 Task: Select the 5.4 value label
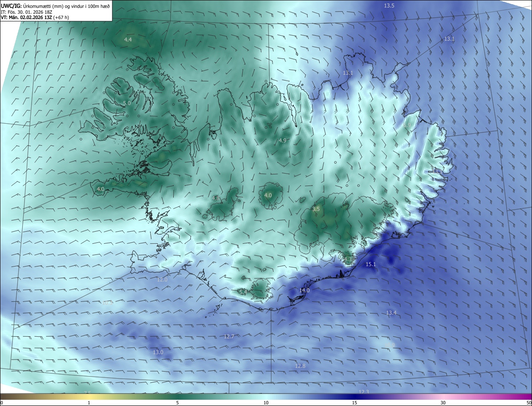pyautogui.click(x=243, y=292)
